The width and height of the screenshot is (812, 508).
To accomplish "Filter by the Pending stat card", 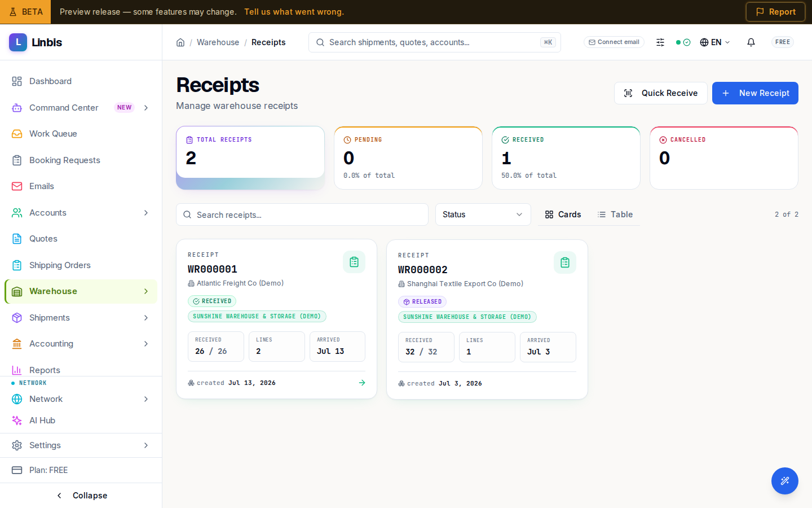I will (x=408, y=158).
